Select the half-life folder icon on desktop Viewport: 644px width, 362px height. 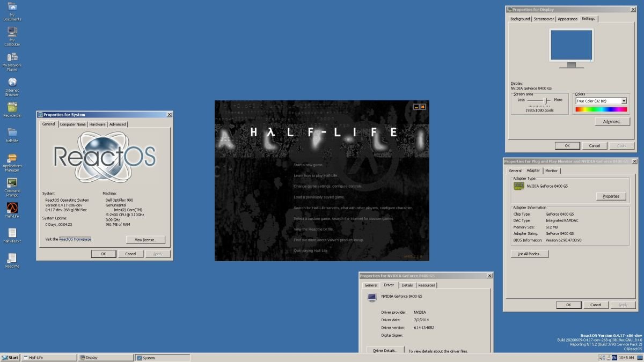(12, 135)
